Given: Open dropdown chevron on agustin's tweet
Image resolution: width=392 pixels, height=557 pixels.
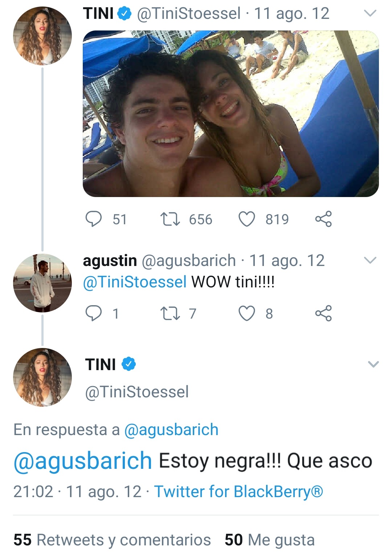Looking at the screenshot, I should pyautogui.click(x=370, y=260).
